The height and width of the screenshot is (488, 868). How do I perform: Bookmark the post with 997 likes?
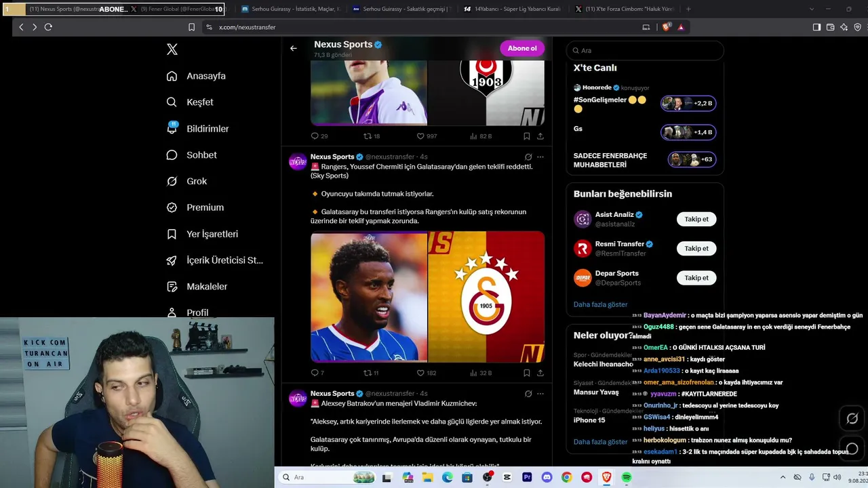click(x=526, y=136)
